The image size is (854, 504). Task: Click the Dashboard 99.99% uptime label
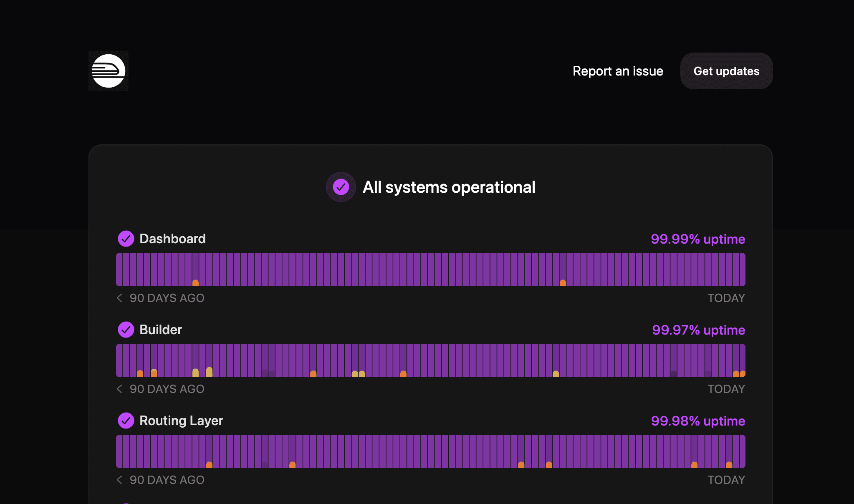point(698,239)
